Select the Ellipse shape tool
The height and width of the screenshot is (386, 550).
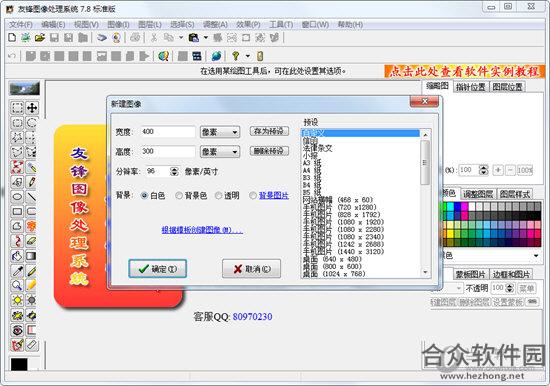[x=17, y=197]
